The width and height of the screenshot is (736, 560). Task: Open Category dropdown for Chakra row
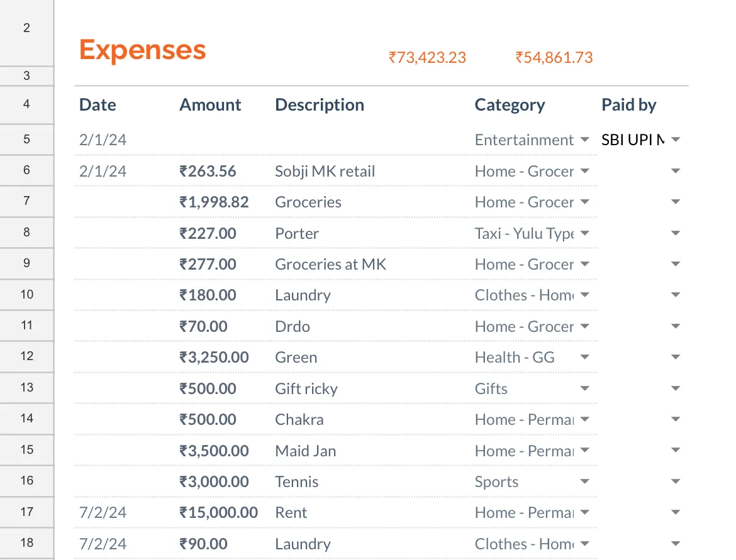(x=584, y=419)
